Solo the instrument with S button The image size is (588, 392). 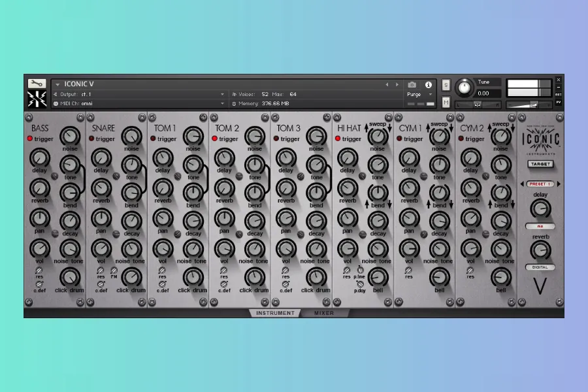click(446, 85)
